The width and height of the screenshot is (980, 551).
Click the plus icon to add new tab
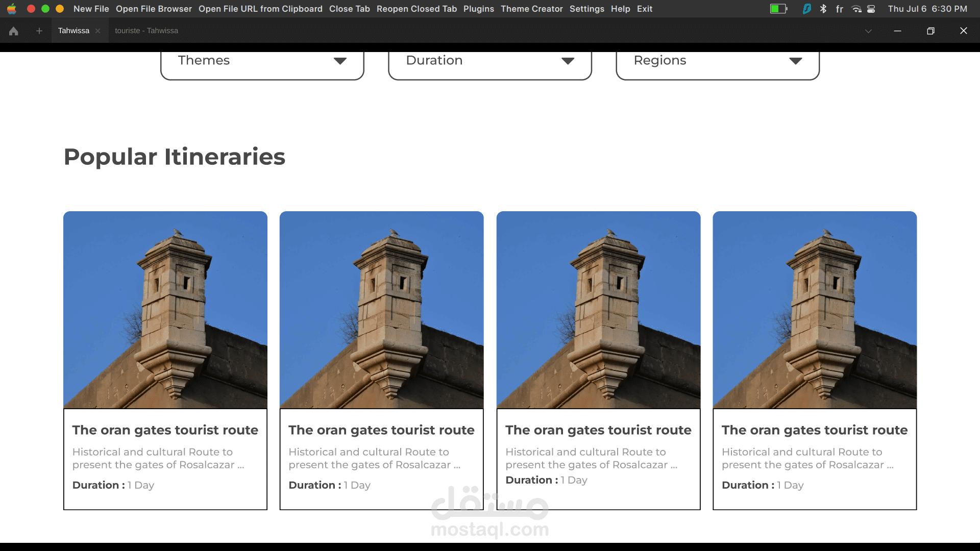coord(39,31)
